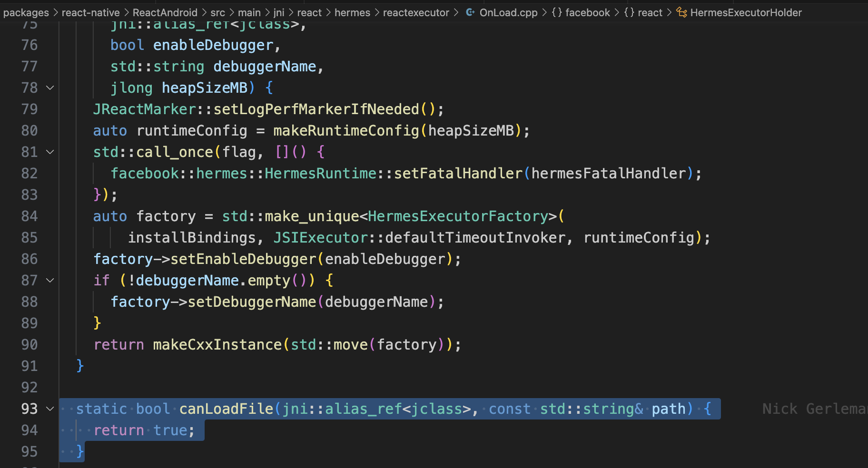Select the main breadcrumb entry
Screen dimensions: 868x468
249,12
